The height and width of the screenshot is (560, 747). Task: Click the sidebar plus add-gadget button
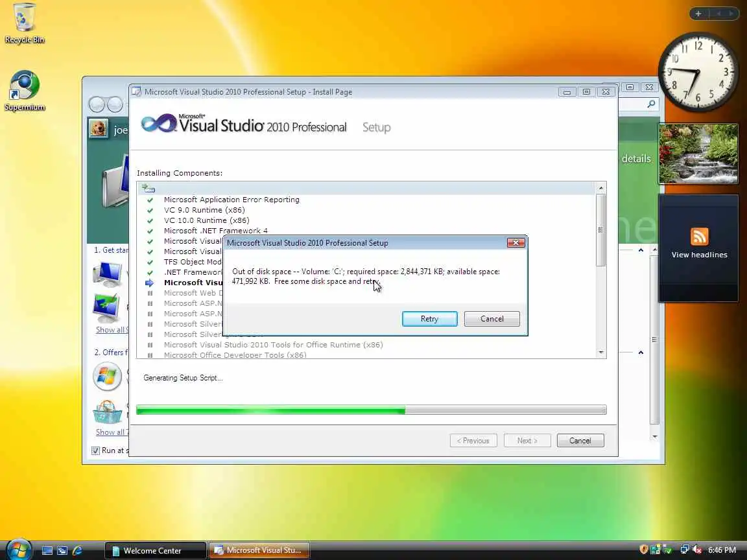pyautogui.click(x=698, y=14)
